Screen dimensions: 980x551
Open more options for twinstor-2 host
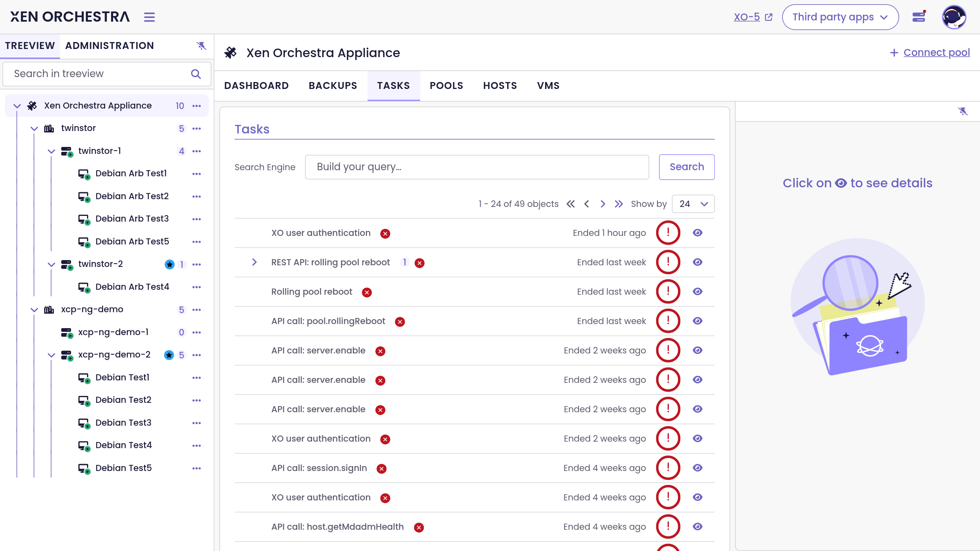tap(197, 264)
